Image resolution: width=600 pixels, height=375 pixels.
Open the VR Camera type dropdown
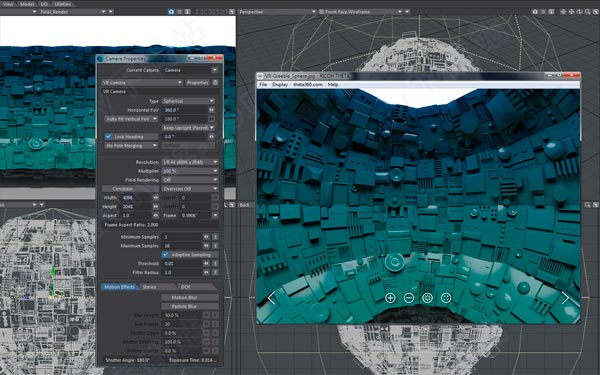pyautogui.click(x=142, y=82)
